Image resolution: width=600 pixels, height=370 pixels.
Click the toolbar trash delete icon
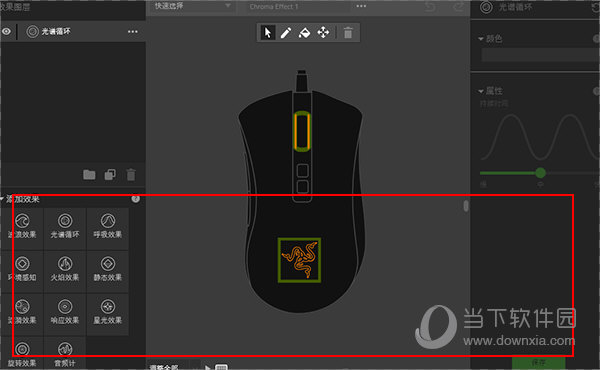coord(348,33)
